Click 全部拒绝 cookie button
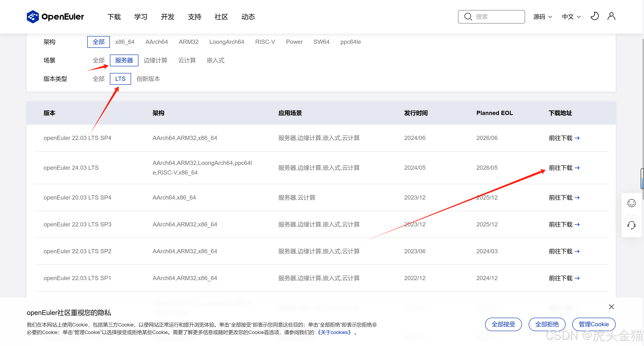Viewport: 644px width, 346px height. (x=547, y=324)
